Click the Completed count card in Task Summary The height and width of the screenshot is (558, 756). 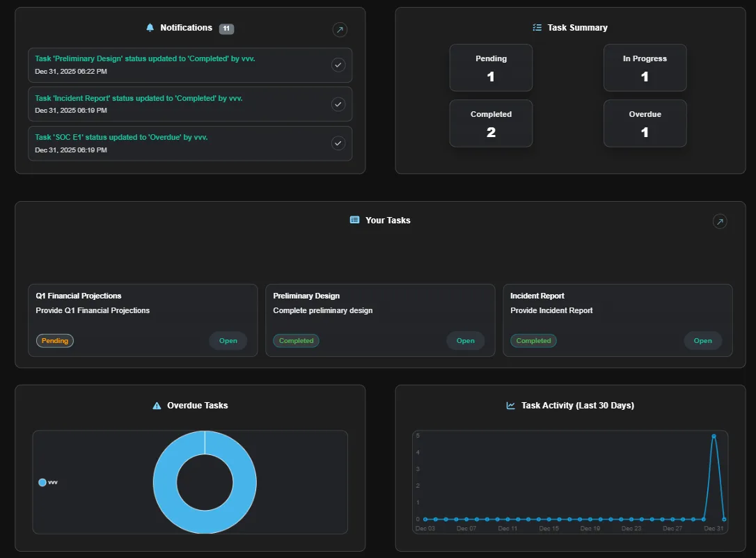(x=491, y=123)
